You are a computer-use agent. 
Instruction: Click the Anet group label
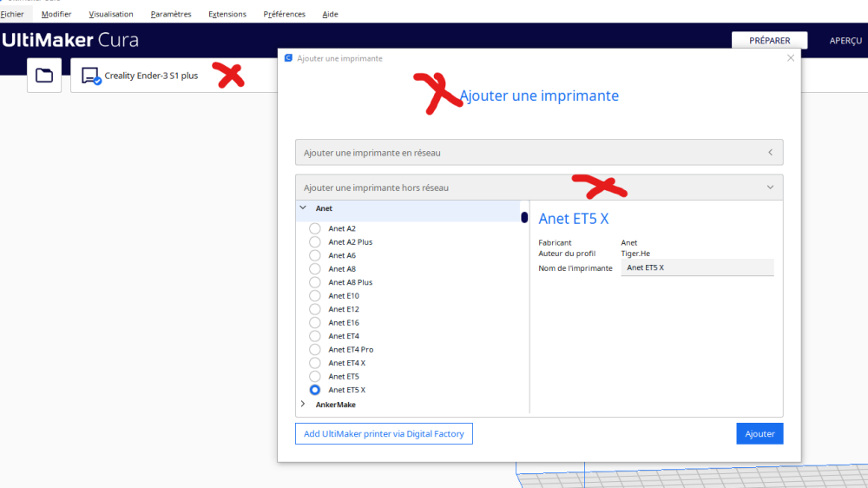tap(324, 208)
